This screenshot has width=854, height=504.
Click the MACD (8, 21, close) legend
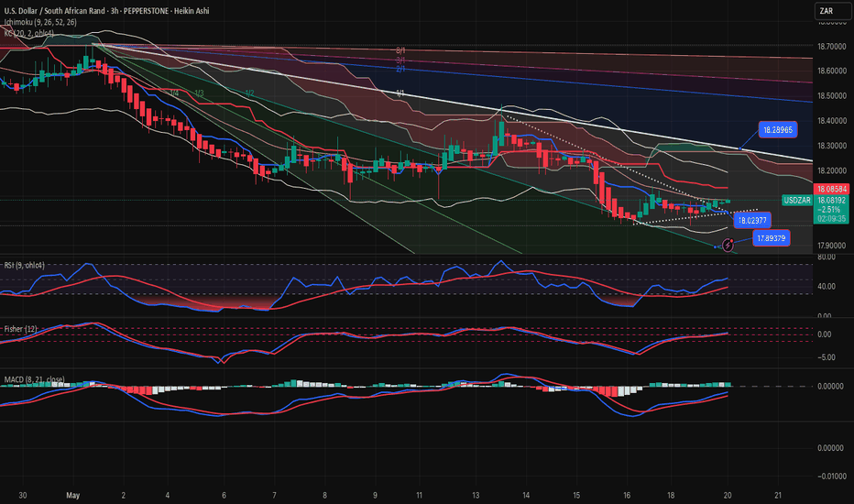tap(34, 379)
